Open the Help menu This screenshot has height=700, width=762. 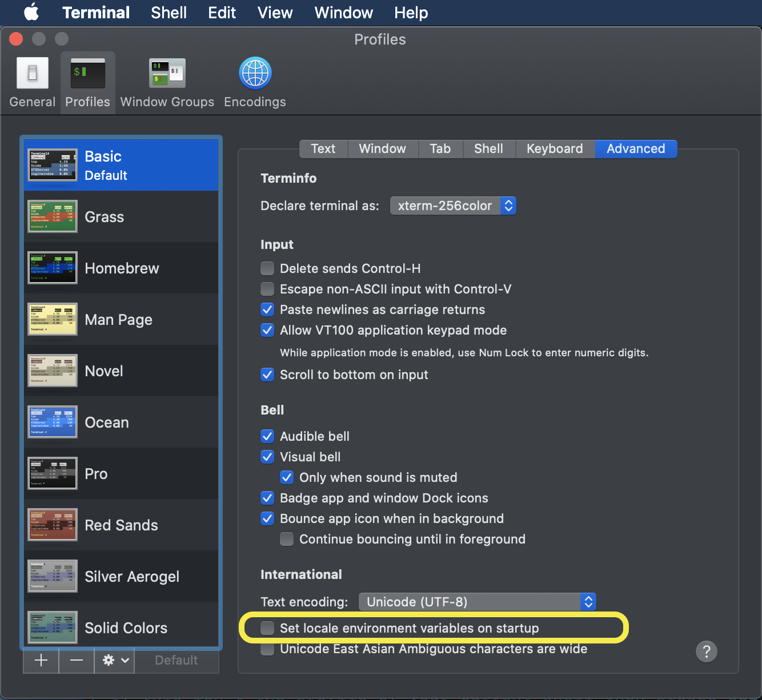pos(411,13)
